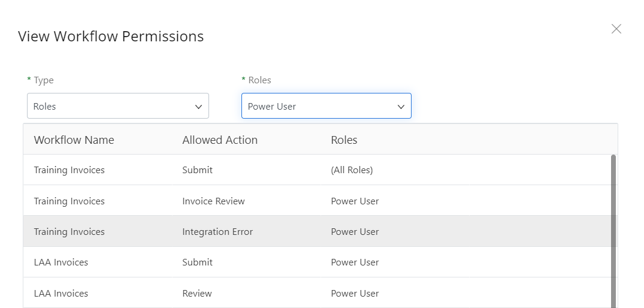Screen dimensions: 644x308
Task: Click the Submit action for Training Invoices
Action: (x=197, y=170)
